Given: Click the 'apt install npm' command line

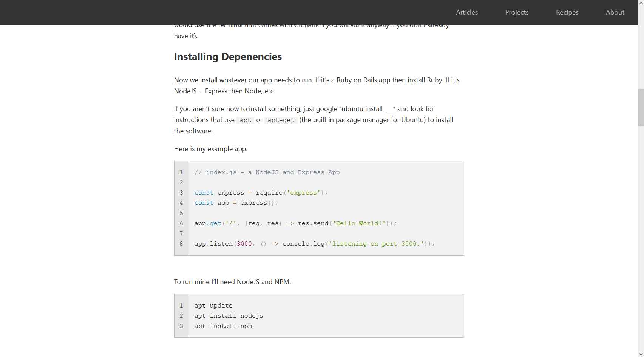Looking at the screenshot, I should point(223,326).
